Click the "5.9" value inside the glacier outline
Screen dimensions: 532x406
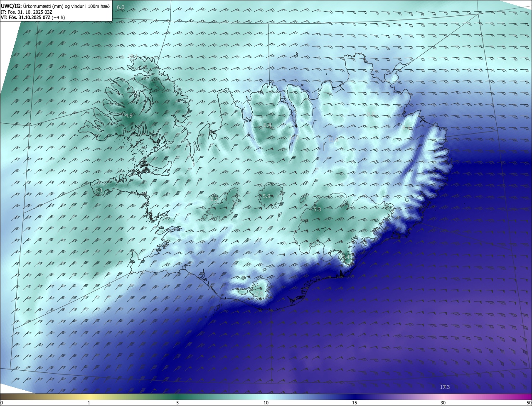coord(266,196)
